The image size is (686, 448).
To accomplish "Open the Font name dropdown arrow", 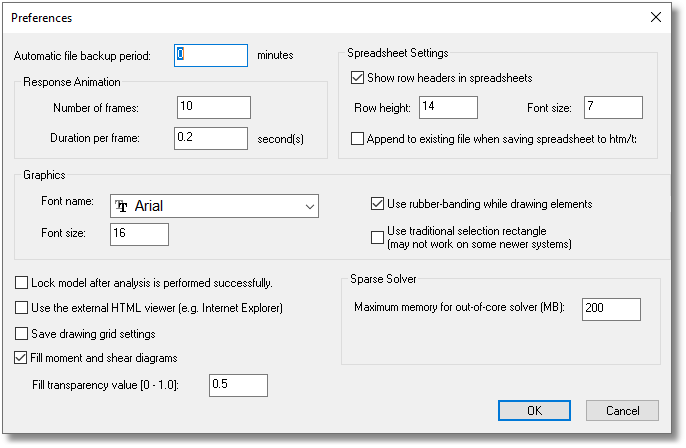I will tap(306, 207).
